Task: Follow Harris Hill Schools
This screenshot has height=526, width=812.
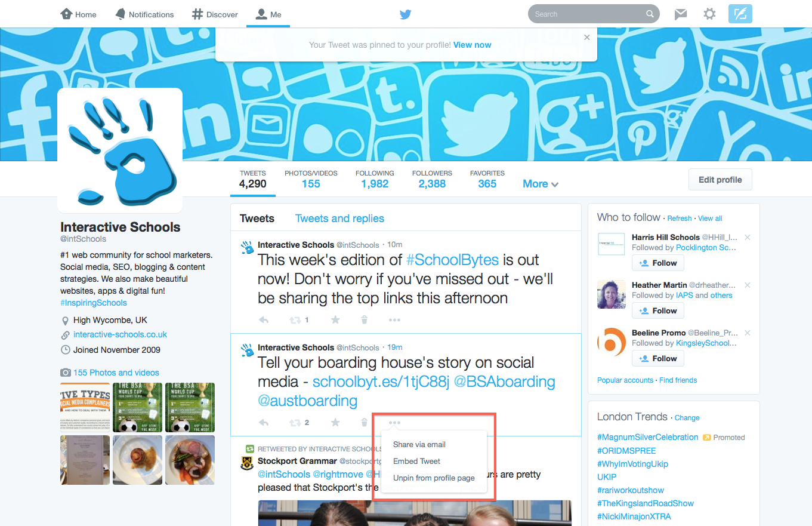Action: (x=658, y=263)
